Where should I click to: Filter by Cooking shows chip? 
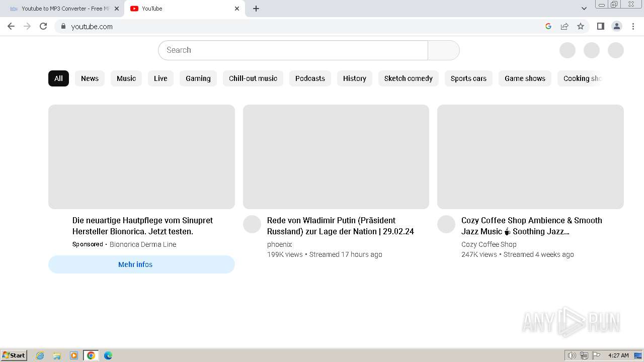pyautogui.click(x=581, y=78)
